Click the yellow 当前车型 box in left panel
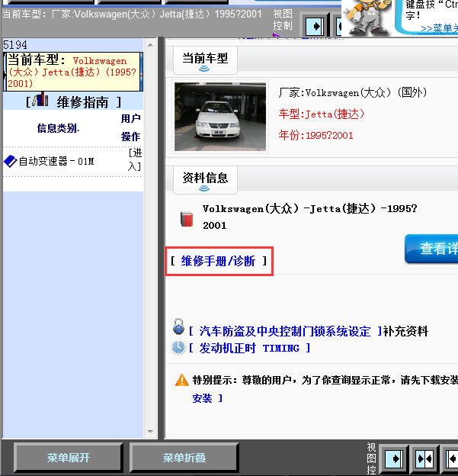 pos(73,72)
